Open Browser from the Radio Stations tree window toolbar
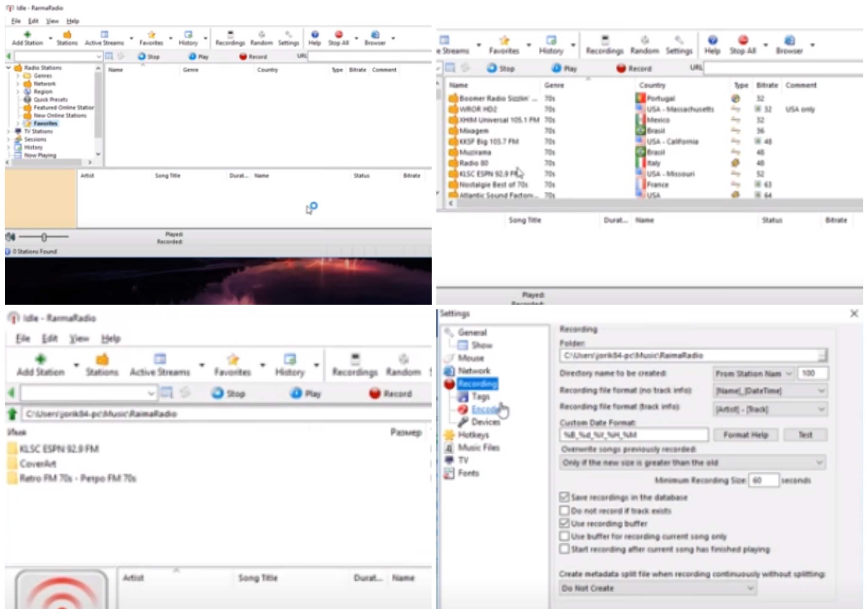Image resolution: width=868 pixels, height=614 pixels. pos(375,38)
